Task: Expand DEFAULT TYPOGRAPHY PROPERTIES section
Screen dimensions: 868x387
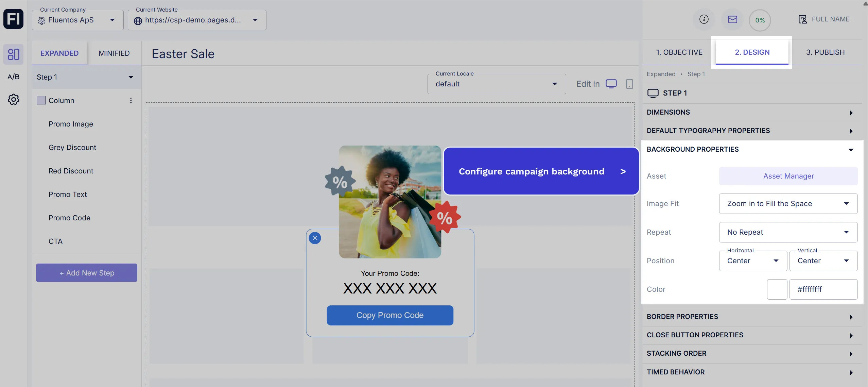Action: point(752,131)
